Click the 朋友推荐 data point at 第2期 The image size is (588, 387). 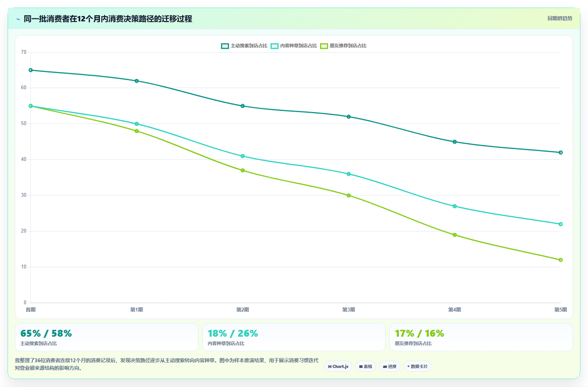click(242, 170)
